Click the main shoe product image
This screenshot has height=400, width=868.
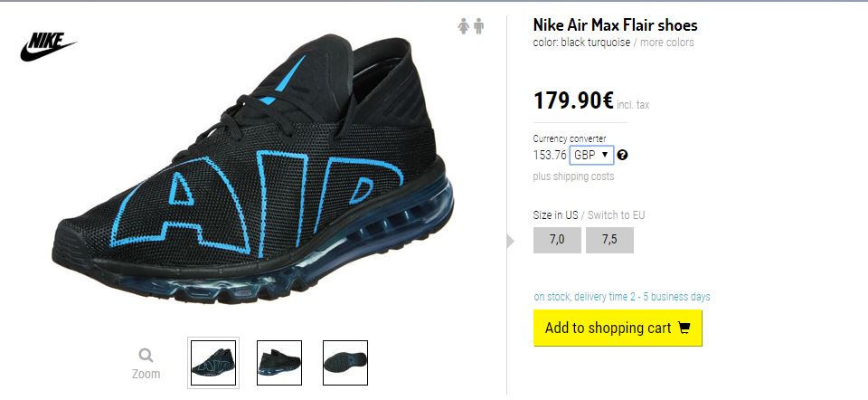pos(253,169)
